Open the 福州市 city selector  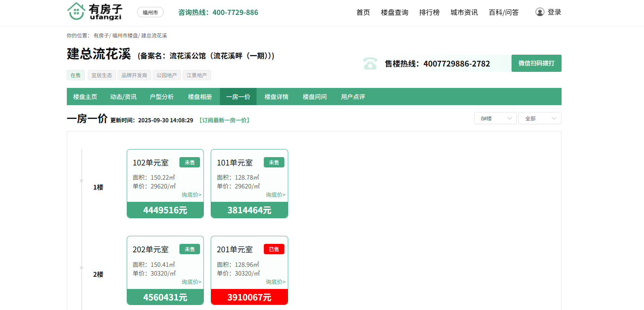pos(150,13)
